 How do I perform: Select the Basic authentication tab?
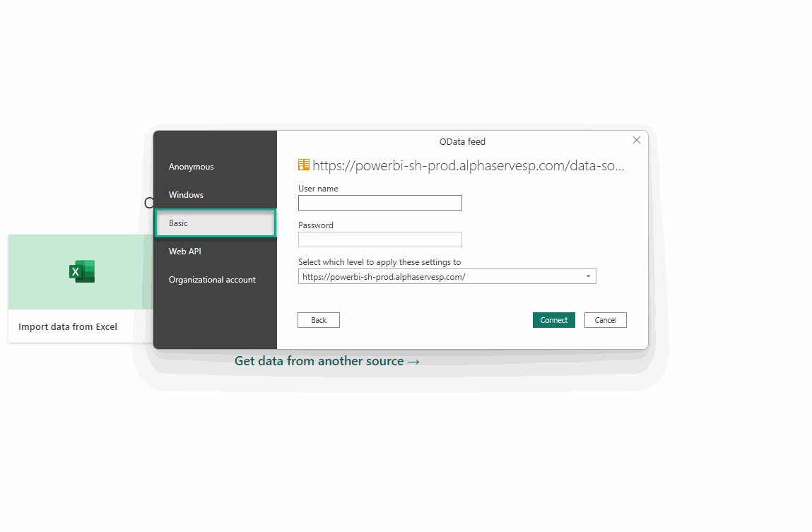[216, 223]
